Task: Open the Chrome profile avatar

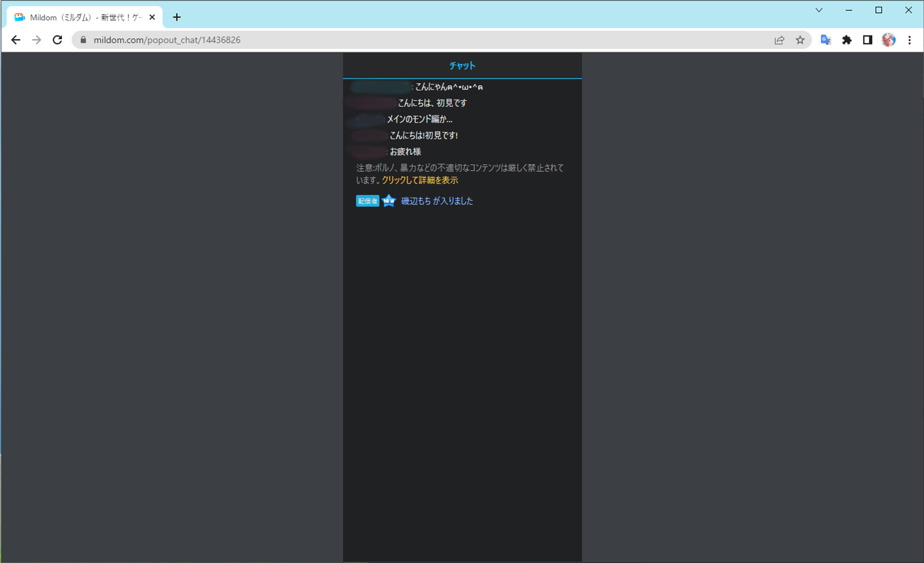Action: pyautogui.click(x=888, y=40)
